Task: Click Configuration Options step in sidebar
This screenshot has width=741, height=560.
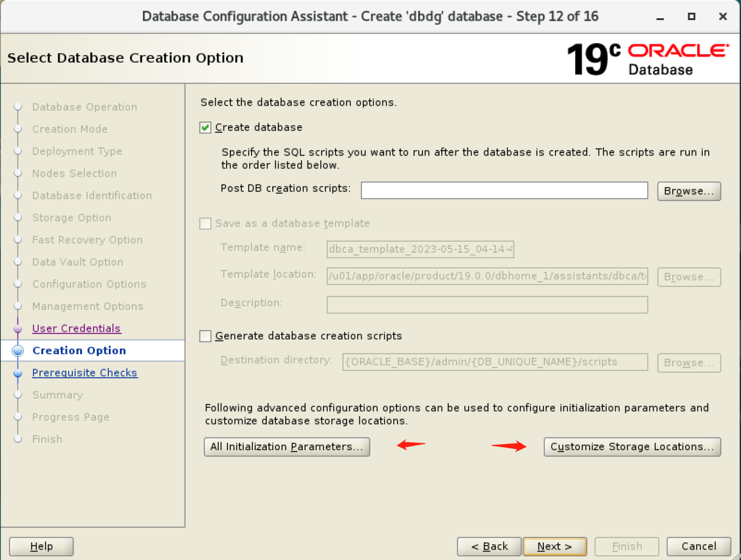Action: [x=89, y=284]
